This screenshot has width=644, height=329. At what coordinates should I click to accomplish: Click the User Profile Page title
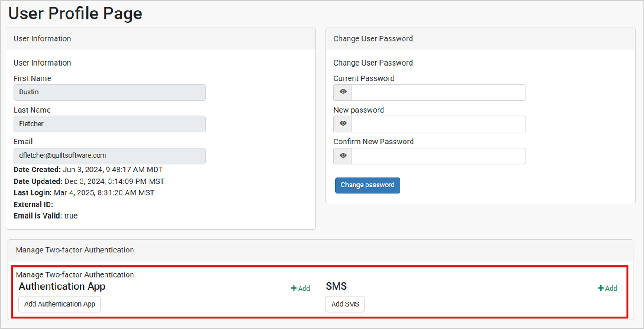coord(75,13)
